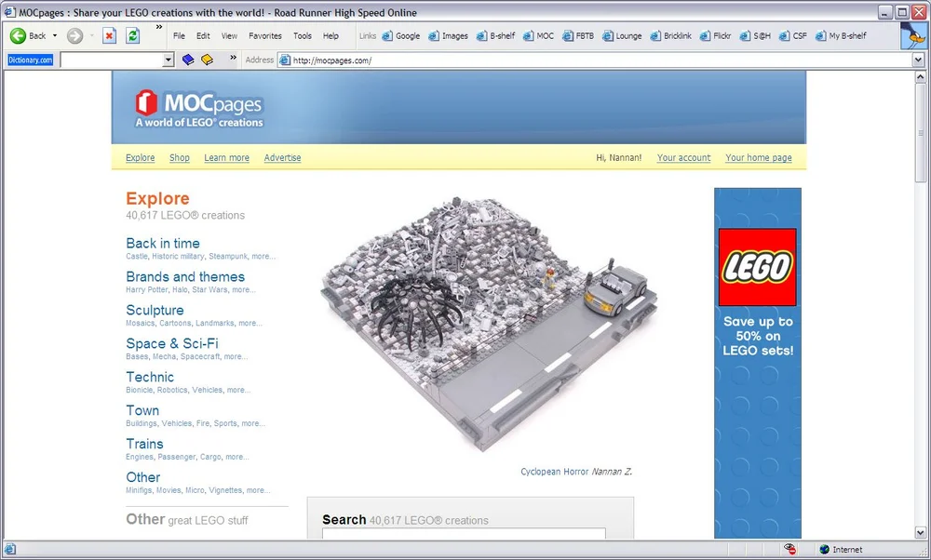Open the Edit menu

(x=203, y=36)
